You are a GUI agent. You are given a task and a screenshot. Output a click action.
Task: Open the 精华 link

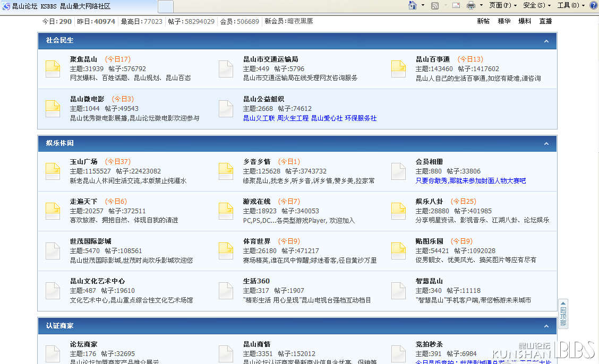pos(504,21)
